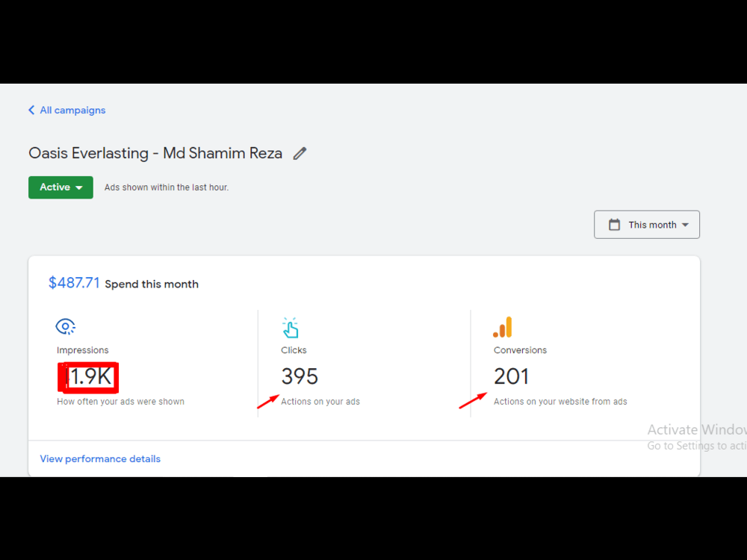Click the Clicks pointer hand icon
This screenshot has width=747, height=560.
(290, 328)
